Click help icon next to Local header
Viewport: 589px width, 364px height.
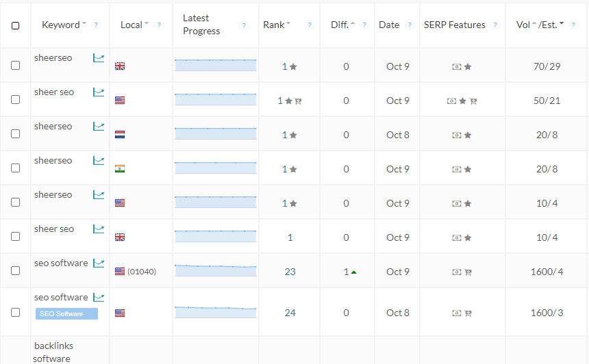click(160, 25)
